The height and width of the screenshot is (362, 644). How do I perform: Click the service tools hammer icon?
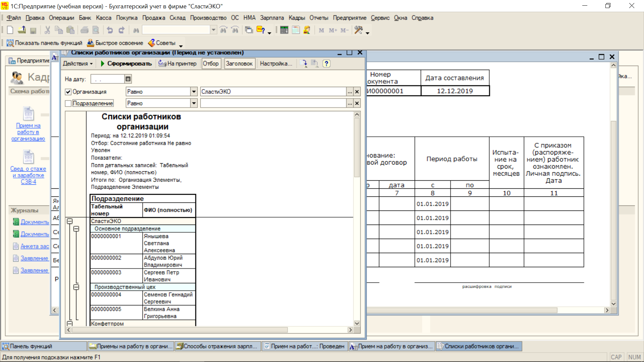(358, 30)
